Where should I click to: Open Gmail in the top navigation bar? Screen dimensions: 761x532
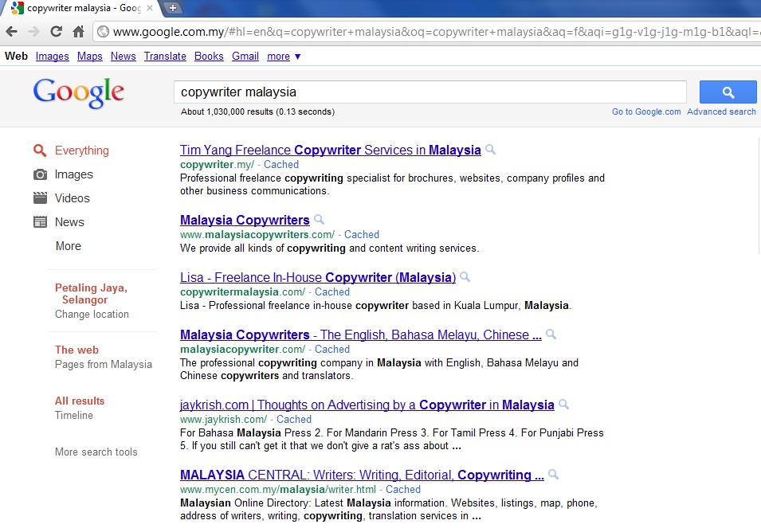pyautogui.click(x=245, y=57)
